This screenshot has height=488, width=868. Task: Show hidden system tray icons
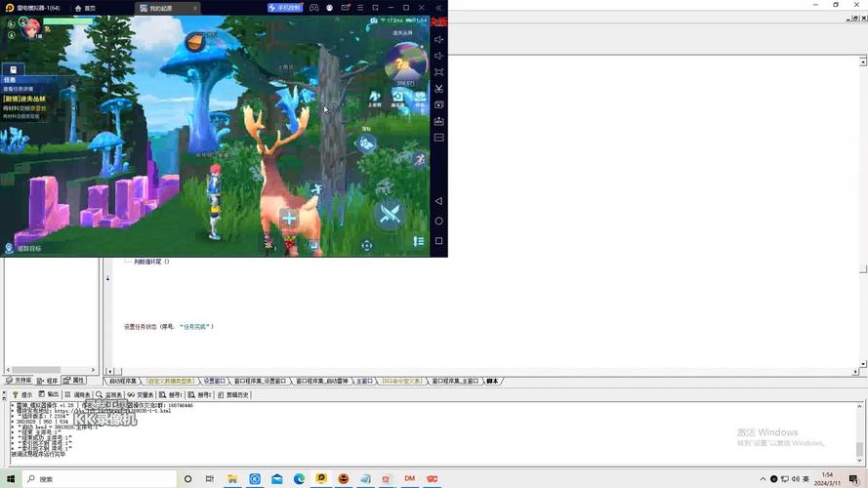tap(763, 479)
